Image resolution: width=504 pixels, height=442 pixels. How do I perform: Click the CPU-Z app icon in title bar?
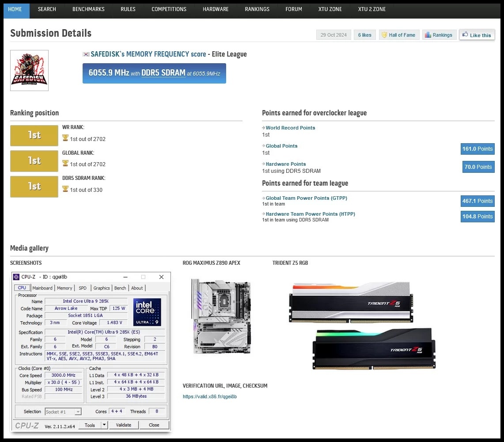point(16,277)
